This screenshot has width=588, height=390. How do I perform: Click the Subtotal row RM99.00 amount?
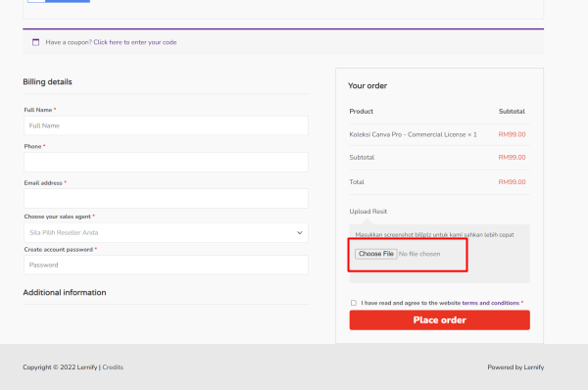pos(512,157)
